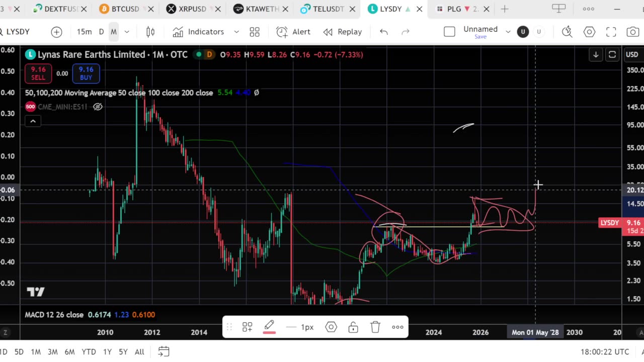Screen dimensions: 644x362
Task: Delete the selected drawing with trash icon
Action: 375,327
